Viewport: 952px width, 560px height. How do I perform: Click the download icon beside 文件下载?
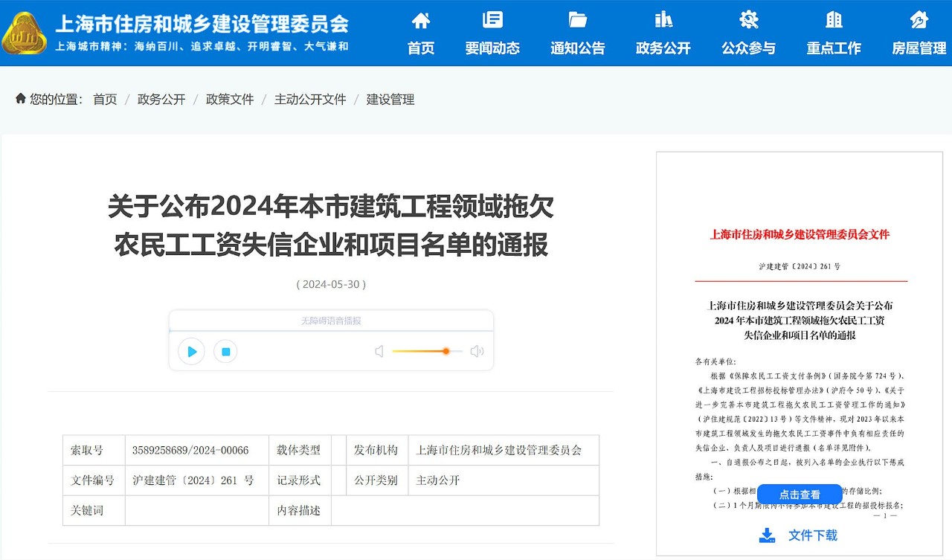pyautogui.click(x=767, y=535)
